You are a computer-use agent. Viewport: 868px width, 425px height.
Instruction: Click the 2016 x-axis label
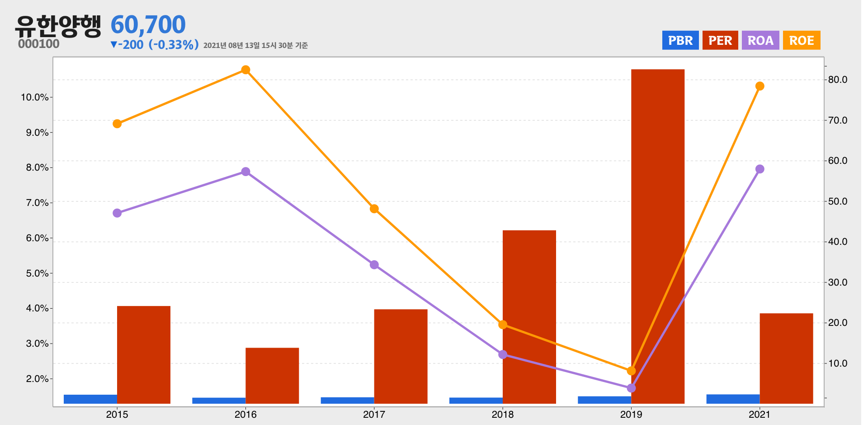point(245,414)
